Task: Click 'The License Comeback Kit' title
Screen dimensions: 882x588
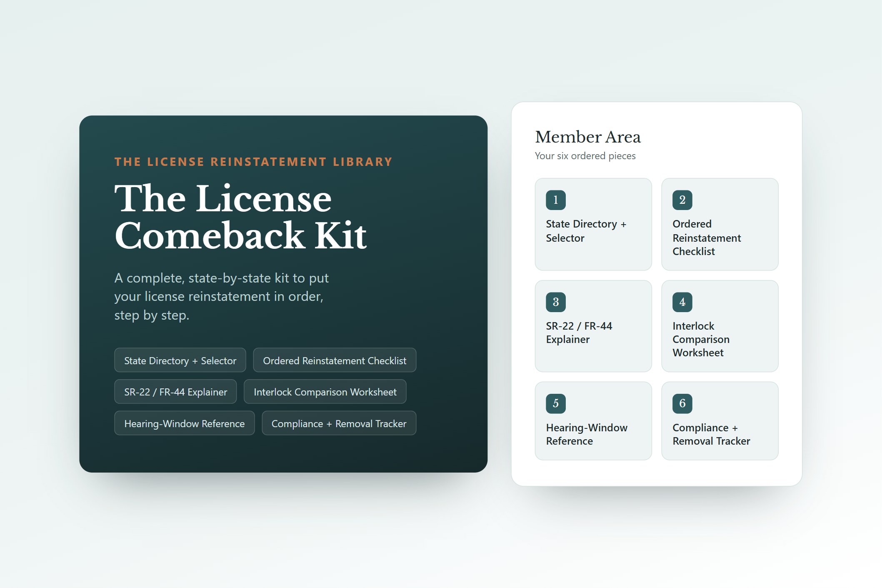Action: [240, 217]
